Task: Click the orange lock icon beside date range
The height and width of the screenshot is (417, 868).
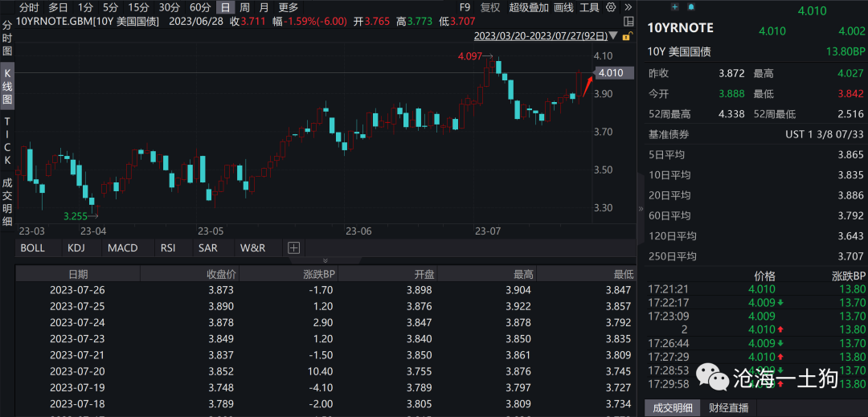Action: [x=628, y=36]
